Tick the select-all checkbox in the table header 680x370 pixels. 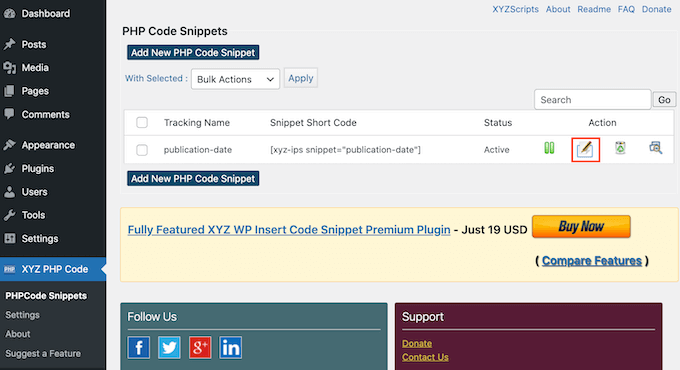142,122
